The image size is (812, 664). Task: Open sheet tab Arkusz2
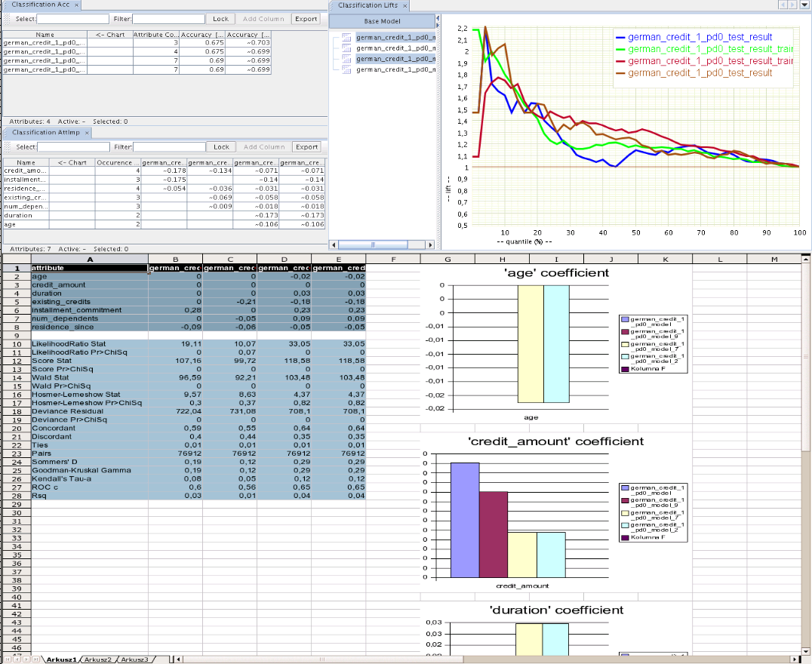point(98,659)
